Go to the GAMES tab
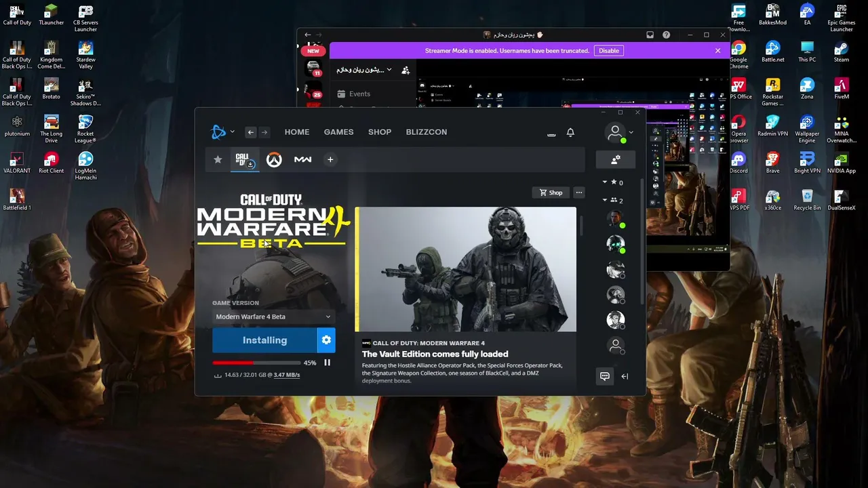Image resolution: width=868 pixels, height=488 pixels. pyautogui.click(x=338, y=132)
